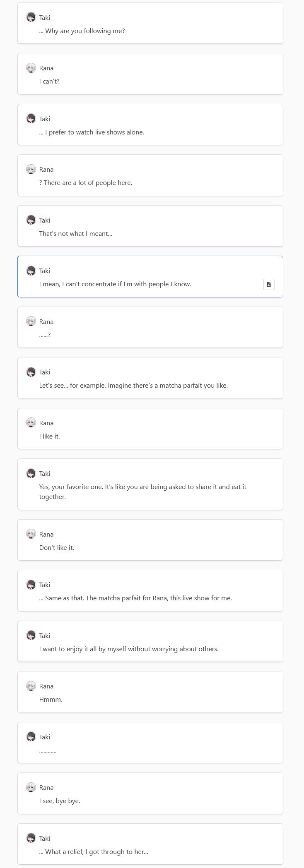Click the text "There are a lot of people here."
The height and width of the screenshot is (868, 304).
pyautogui.click(x=88, y=183)
